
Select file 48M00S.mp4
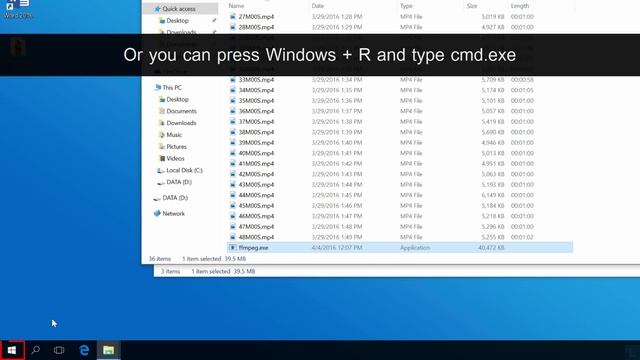256,237
